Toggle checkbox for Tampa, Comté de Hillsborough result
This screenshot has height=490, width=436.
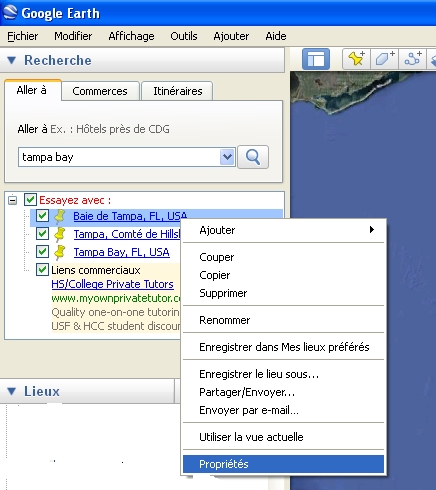42,234
